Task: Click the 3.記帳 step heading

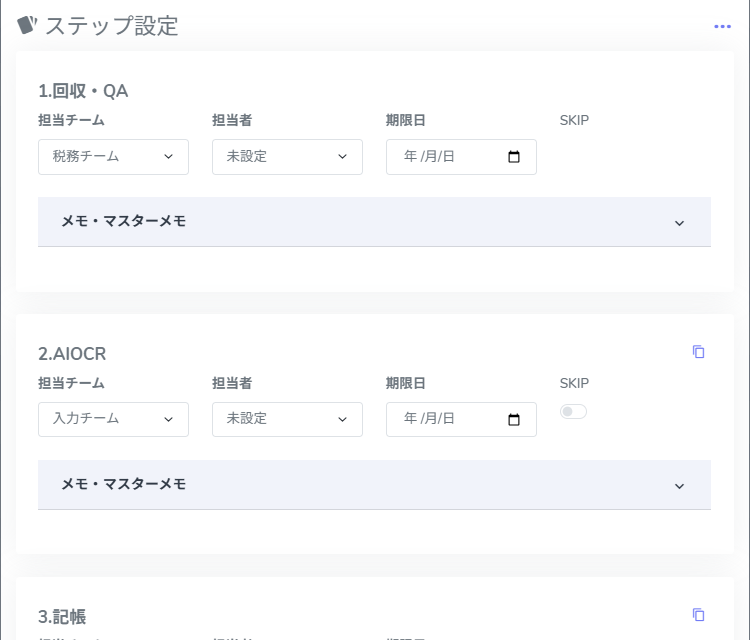Action: pos(62,617)
